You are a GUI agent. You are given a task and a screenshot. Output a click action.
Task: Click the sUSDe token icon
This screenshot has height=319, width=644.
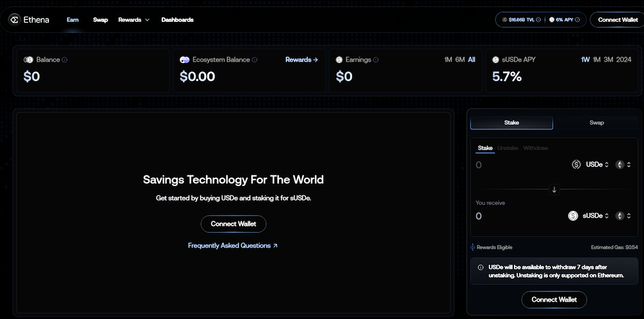tap(573, 216)
